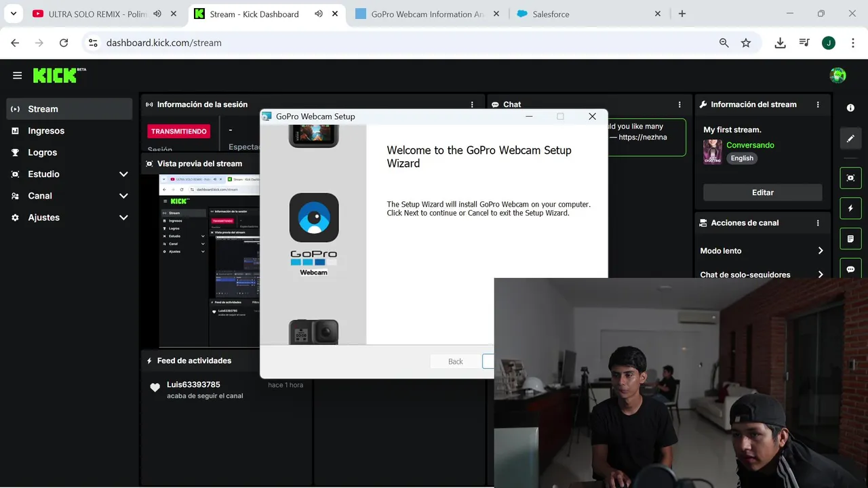Image resolution: width=868 pixels, height=488 pixels.
Task: View site information icon in address bar
Action: pos(94,43)
